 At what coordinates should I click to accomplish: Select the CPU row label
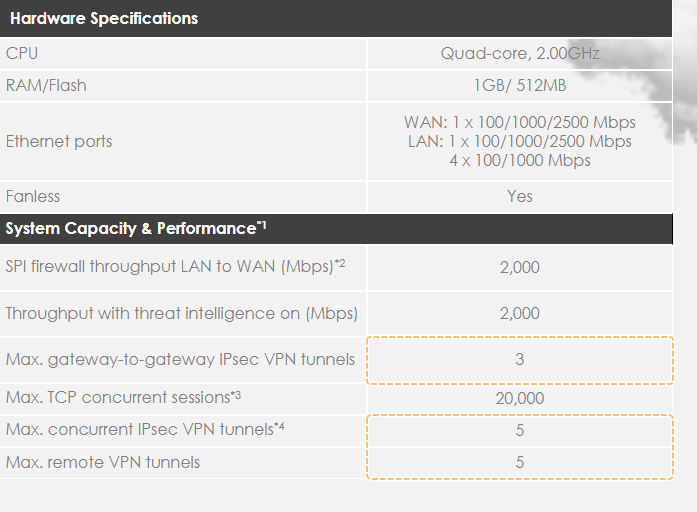22,53
